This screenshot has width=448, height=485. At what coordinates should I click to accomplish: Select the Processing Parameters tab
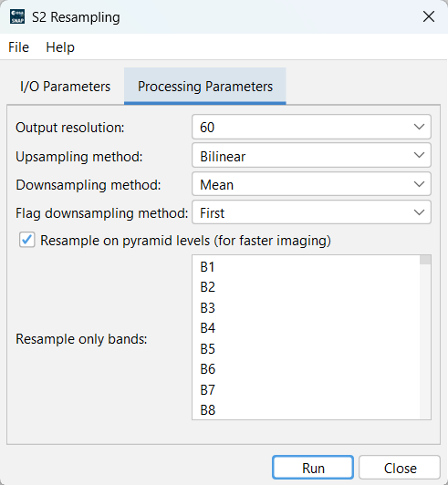[205, 87]
